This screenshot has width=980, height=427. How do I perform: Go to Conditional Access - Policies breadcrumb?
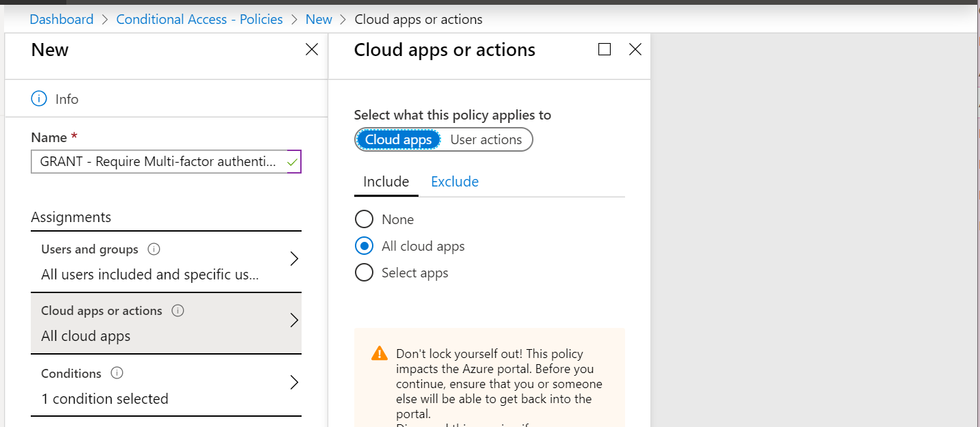200,19
